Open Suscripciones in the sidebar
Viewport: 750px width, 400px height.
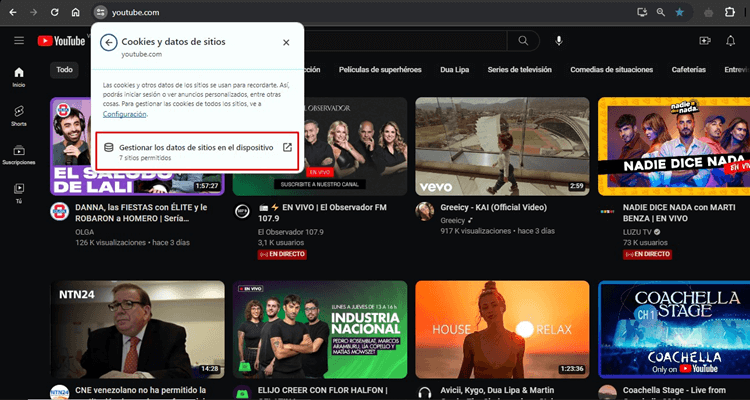click(x=19, y=155)
